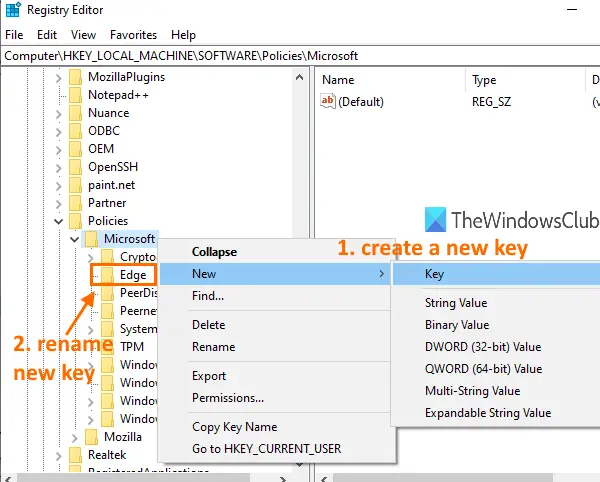Open the File menu
Viewport: 600px width, 482px height.
(x=14, y=35)
